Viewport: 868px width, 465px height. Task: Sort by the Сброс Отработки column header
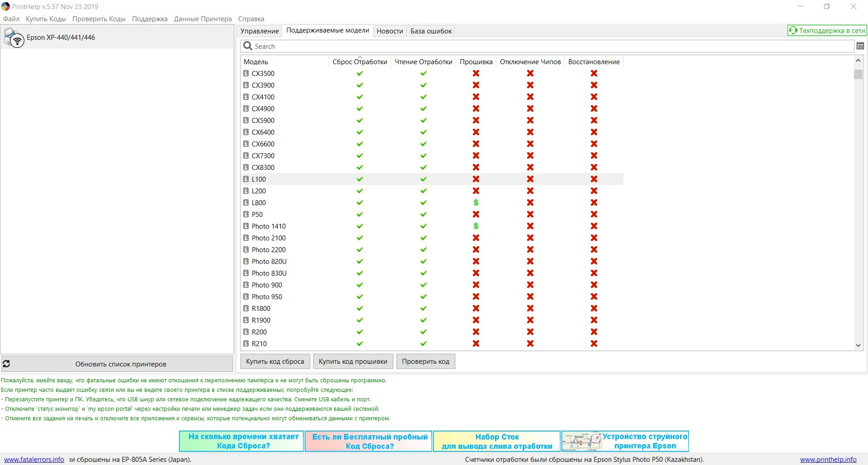pyautogui.click(x=360, y=61)
